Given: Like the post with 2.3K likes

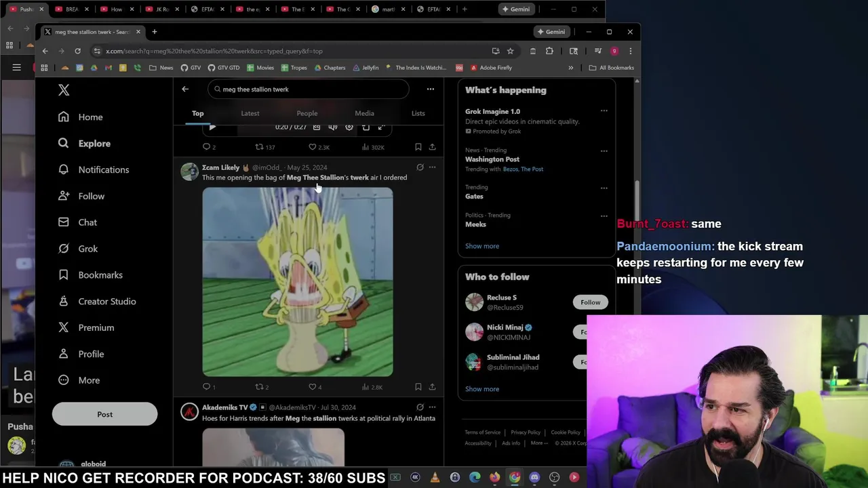Looking at the screenshot, I should tap(319, 147).
